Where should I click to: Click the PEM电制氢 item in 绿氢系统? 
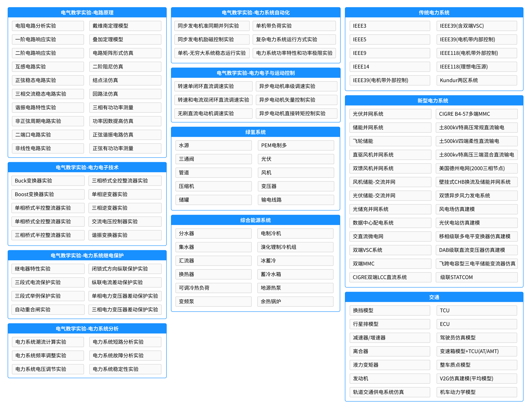coord(296,146)
